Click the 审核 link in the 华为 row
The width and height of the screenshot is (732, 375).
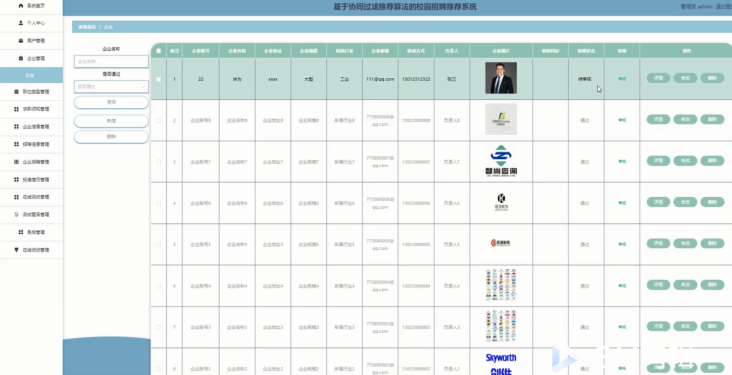pos(622,79)
